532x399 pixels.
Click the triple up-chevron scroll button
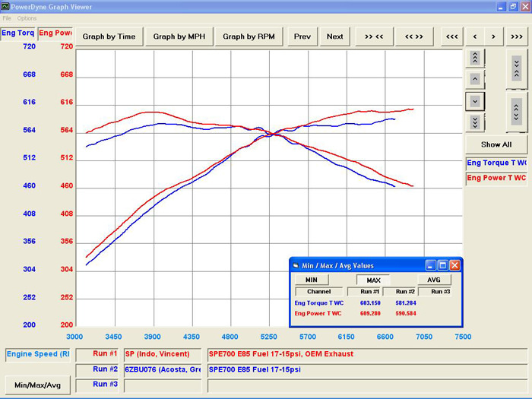(475, 58)
